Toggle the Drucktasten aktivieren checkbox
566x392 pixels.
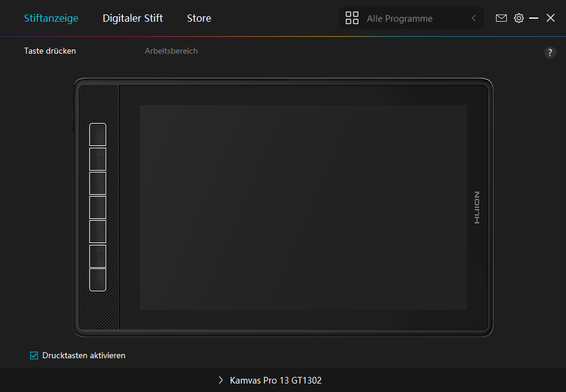[x=34, y=355]
